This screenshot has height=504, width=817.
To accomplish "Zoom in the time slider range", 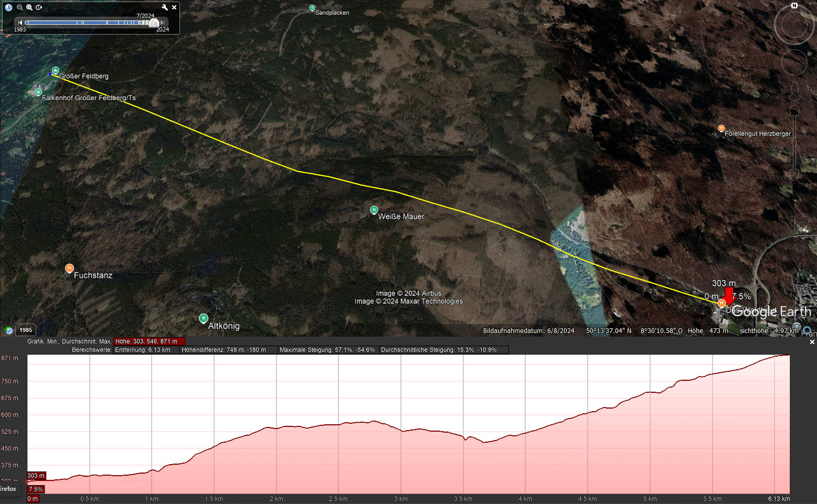I will (x=29, y=7).
